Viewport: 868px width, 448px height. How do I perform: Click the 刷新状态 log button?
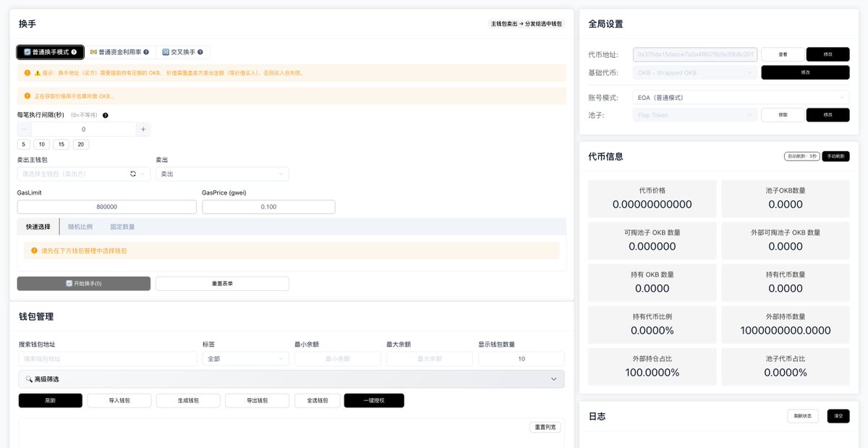pos(804,416)
